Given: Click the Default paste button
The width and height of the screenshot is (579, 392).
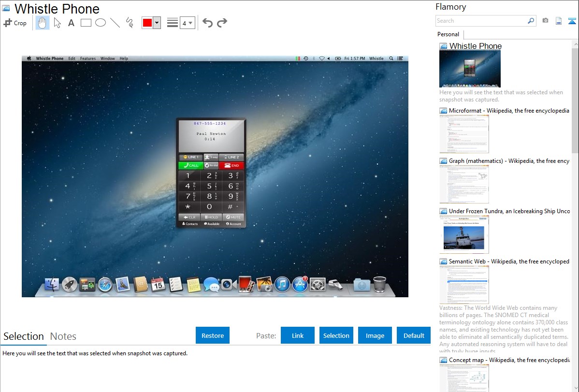Looking at the screenshot, I should point(414,335).
